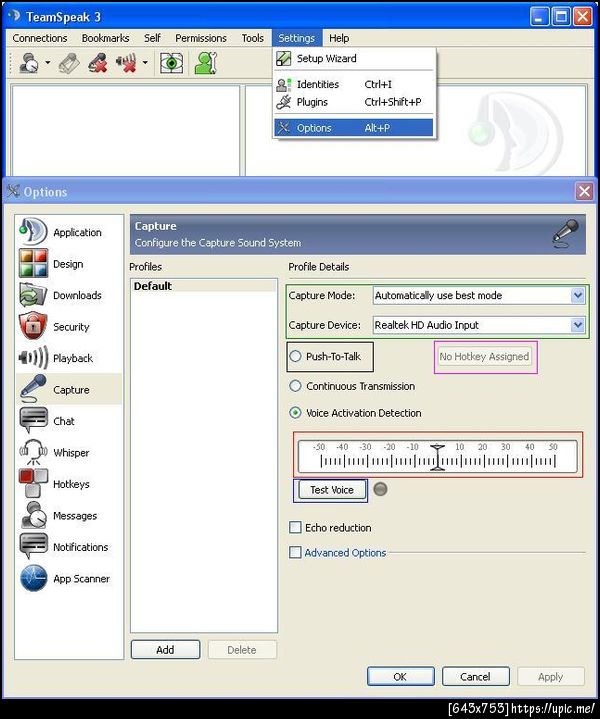Image resolution: width=600 pixels, height=719 pixels.
Task: Click the Cancel button
Action: (x=476, y=676)
